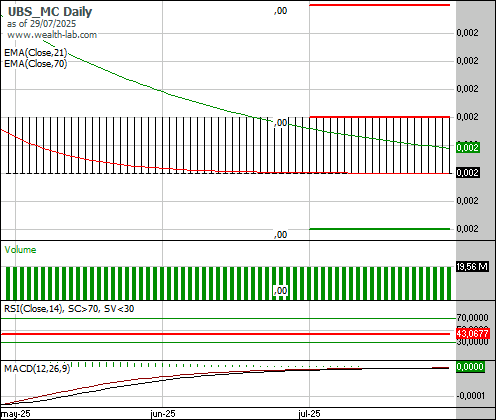The height and width of the screenshot is (420, 496).
Task: Click the 19,56 M volume value tag
Action: (x=472, y=267)
